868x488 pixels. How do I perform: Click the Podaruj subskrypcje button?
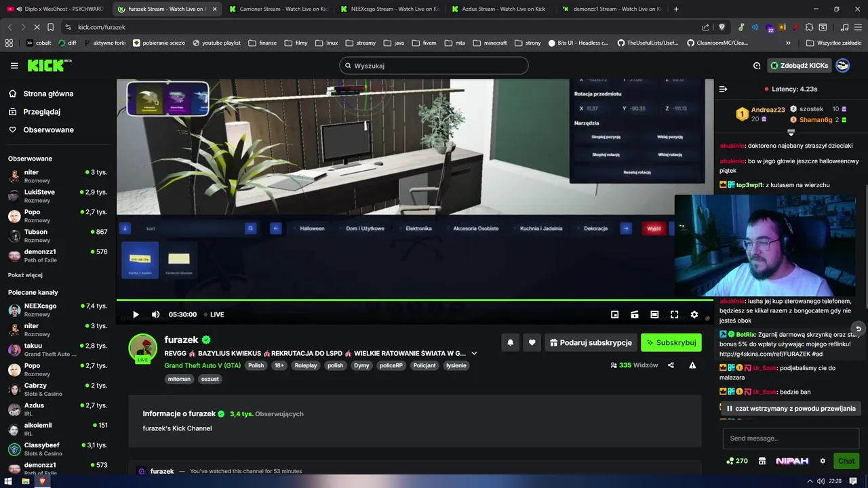[x=591, y=342]
